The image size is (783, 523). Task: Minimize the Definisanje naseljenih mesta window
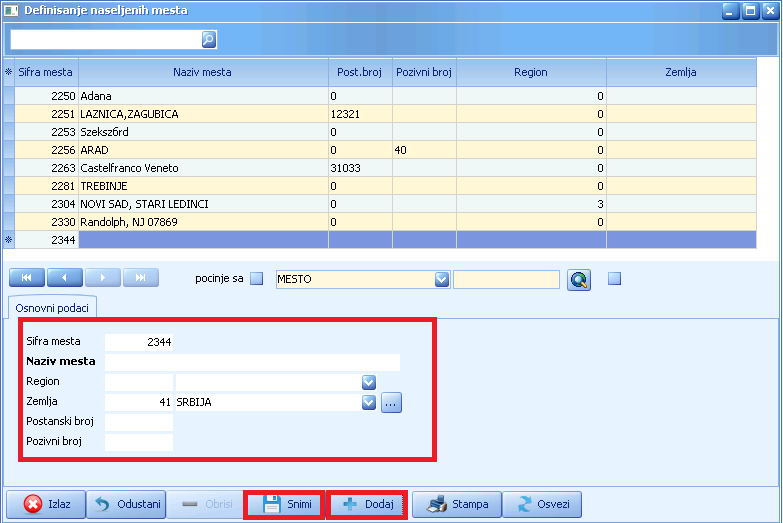731,10
